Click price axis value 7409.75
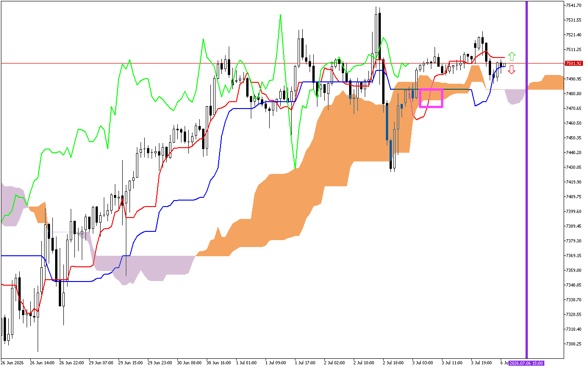The width and height of the screenshot is (588, 368). [574, 197]
